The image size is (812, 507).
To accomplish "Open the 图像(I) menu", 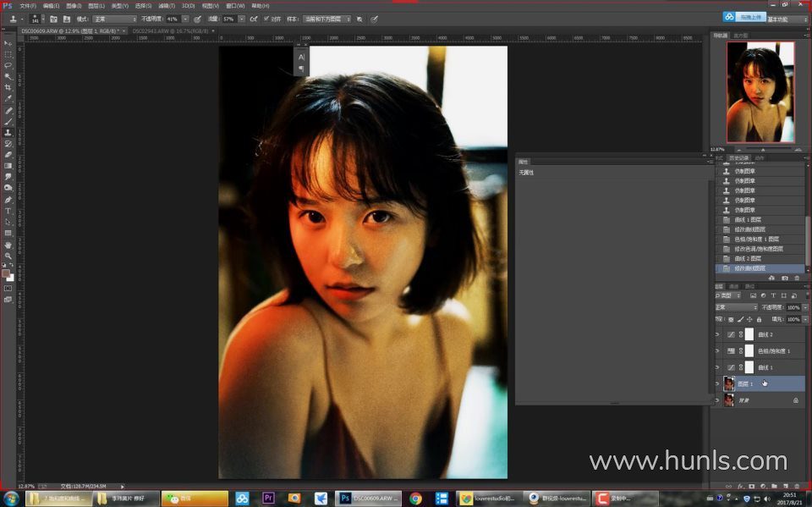I will 74,6.
